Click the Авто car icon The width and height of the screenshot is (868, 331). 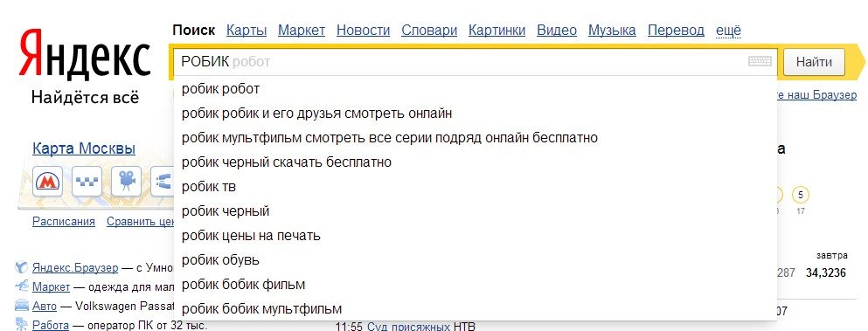pyautogui.click(x=22, y=305)
